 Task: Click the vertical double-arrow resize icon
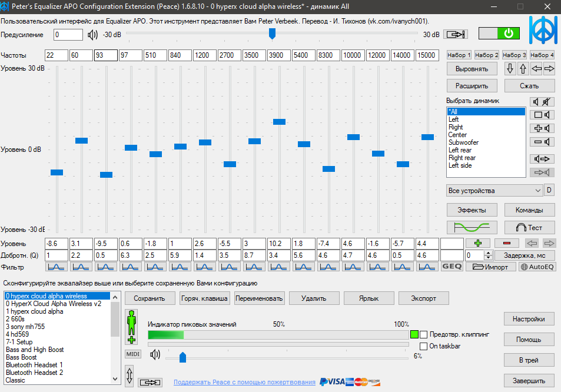pos(130,376)
